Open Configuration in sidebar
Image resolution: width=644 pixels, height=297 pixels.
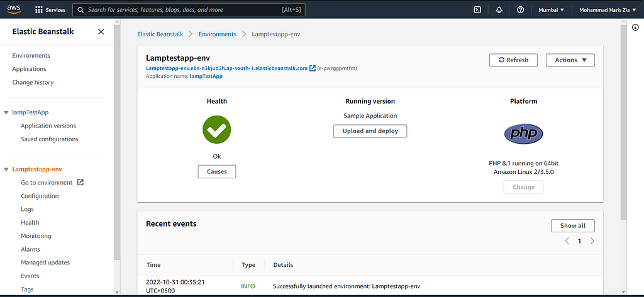pos(40,196)
